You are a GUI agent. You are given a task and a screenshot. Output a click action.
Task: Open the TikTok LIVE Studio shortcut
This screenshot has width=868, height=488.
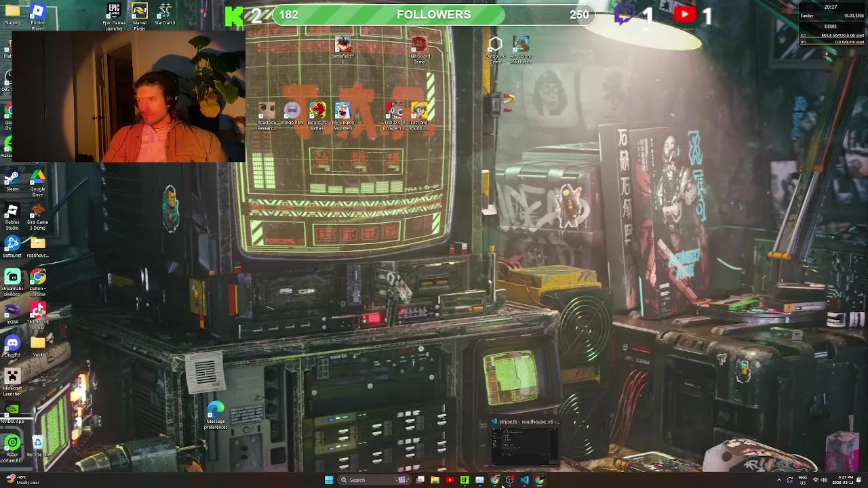tap(37, 316)
